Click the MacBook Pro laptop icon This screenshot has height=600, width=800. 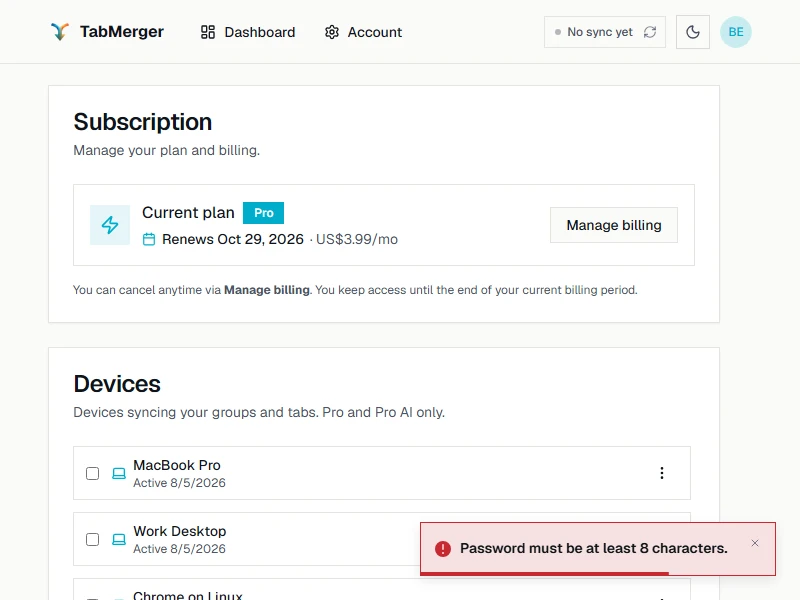tap(119, 473)
